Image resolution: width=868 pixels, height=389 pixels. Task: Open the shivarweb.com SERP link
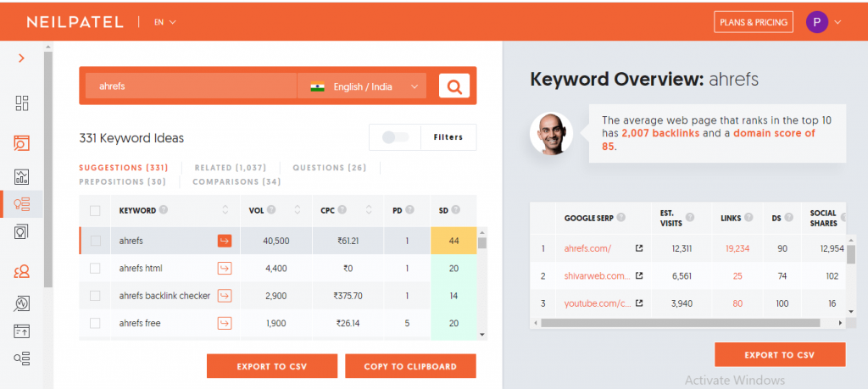pyautogui.click(x=598, y=275)
